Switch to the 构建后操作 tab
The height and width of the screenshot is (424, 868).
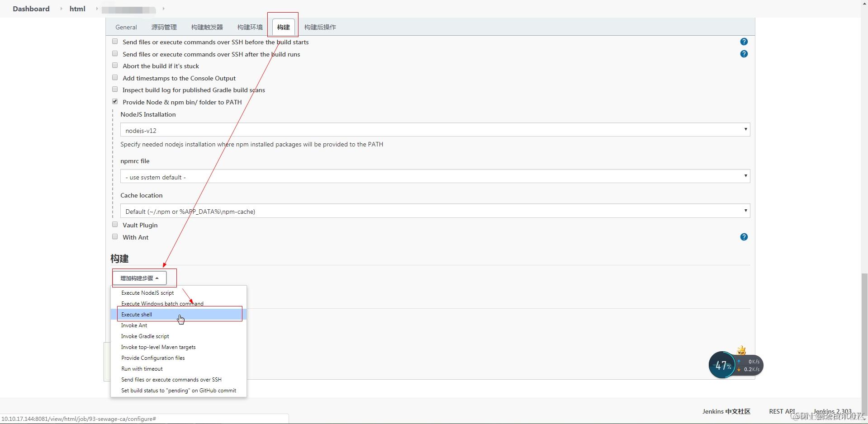(x=320, y=27)
